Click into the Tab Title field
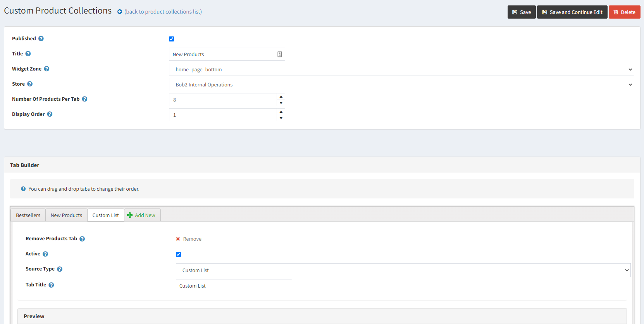 [234, 286]
